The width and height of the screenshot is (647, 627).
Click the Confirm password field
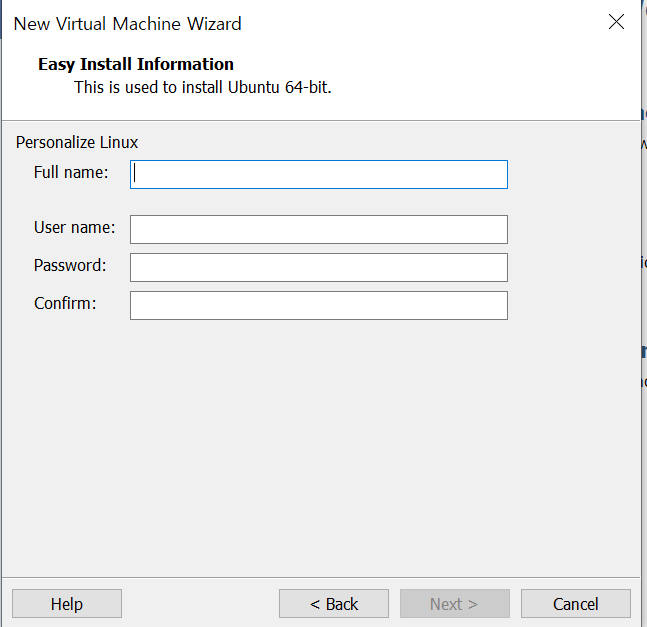[319, 306]
